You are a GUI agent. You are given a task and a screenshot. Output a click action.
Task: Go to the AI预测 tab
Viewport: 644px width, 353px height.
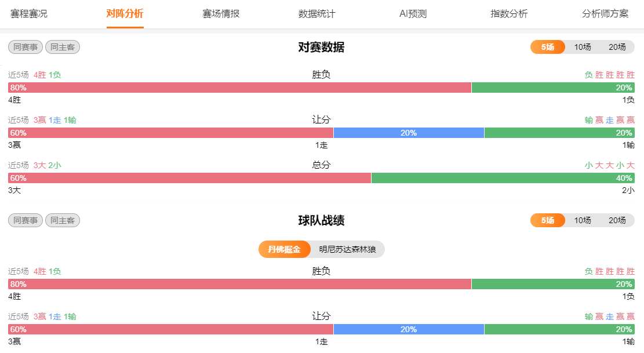coord(413,14)
